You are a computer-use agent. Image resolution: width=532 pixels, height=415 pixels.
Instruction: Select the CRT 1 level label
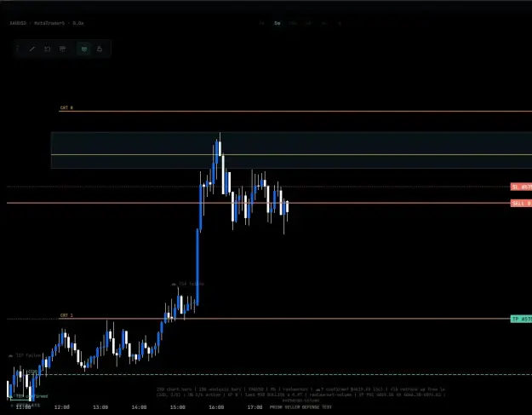click(x=66, y=315)
